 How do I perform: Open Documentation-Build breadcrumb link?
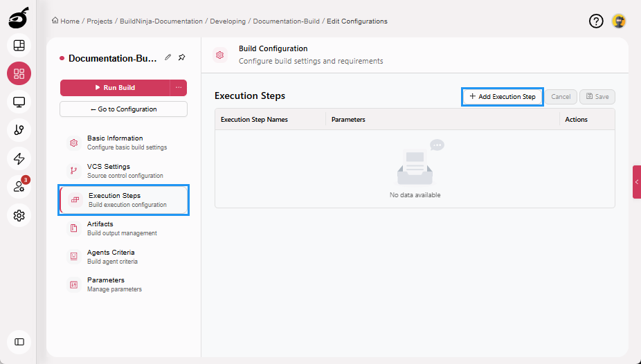point(286,21)
